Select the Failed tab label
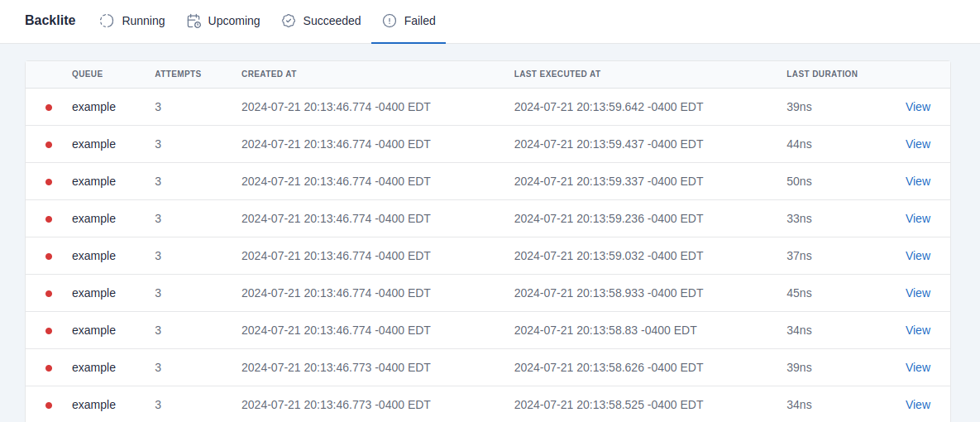The image size is (980, 422). tap(419, 21)
